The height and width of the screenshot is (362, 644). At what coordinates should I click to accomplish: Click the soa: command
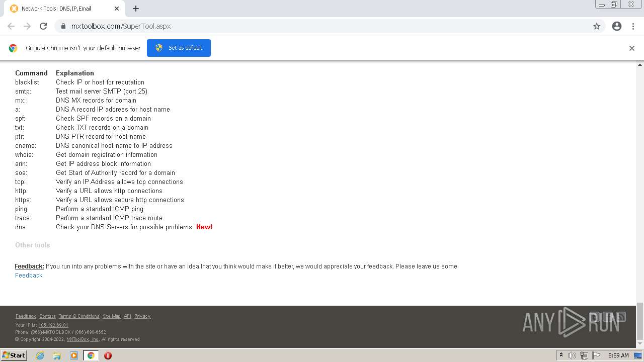pyautogui.click(x=21, y=173)
